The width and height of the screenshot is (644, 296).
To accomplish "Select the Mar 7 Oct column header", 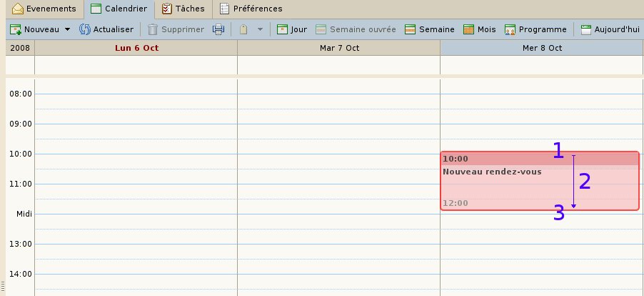I will 338,47.
